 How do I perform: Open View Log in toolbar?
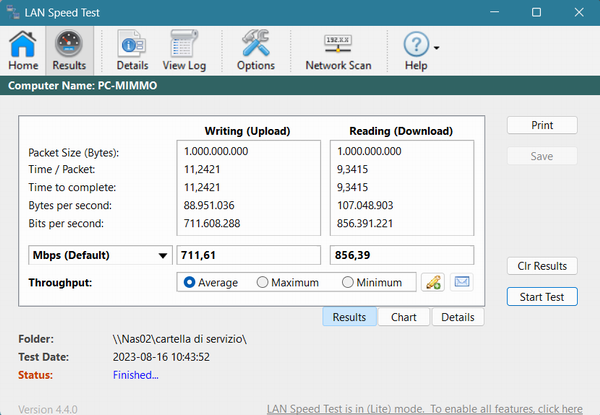point(184,50)
